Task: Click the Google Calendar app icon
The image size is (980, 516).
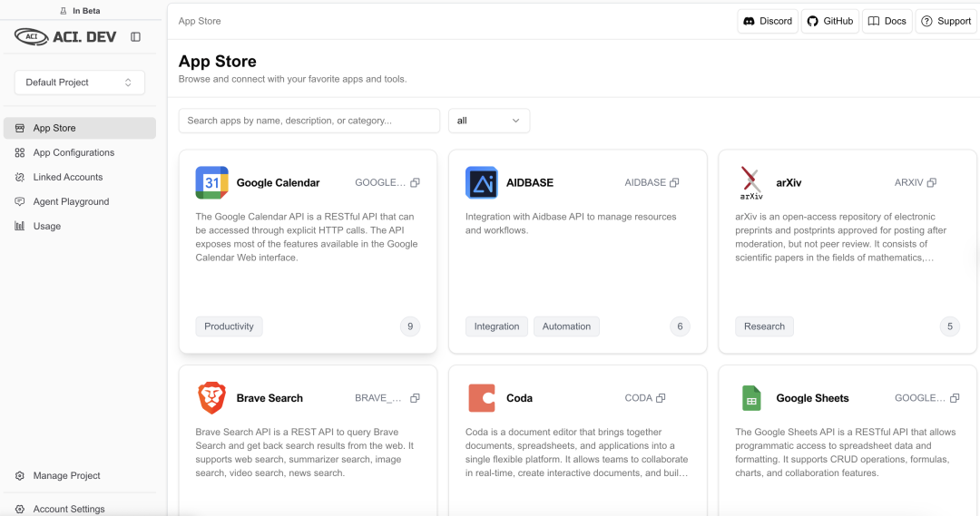Action: 211,182
